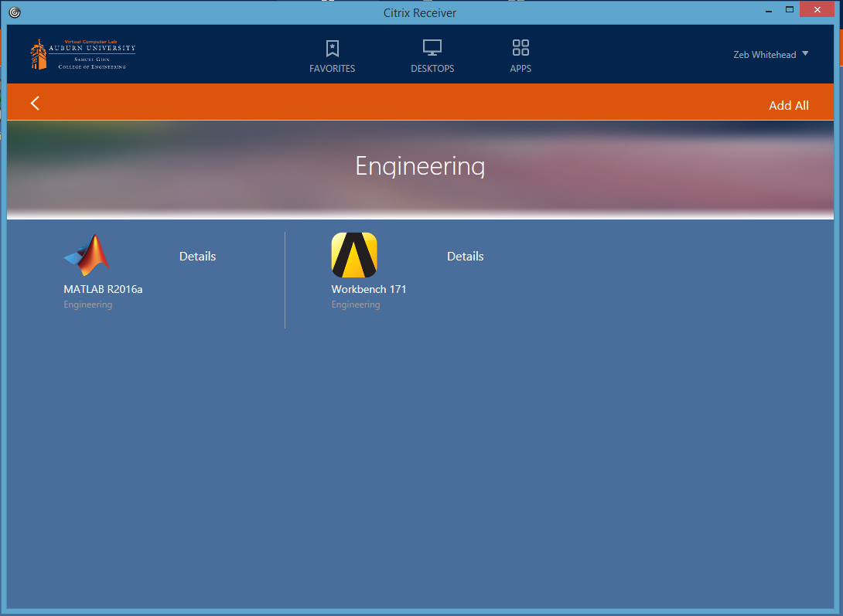Image resolution: width=843 pixels, height=616 pixels.
Task: Click the MATLAB R2016a name label
Action: click(x=103, y=290)
